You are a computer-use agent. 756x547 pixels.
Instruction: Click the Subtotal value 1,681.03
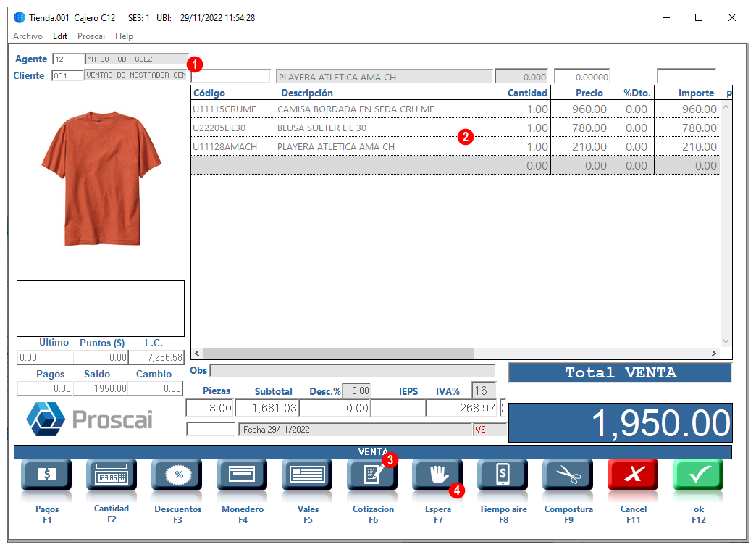click(x=267, y=408)
